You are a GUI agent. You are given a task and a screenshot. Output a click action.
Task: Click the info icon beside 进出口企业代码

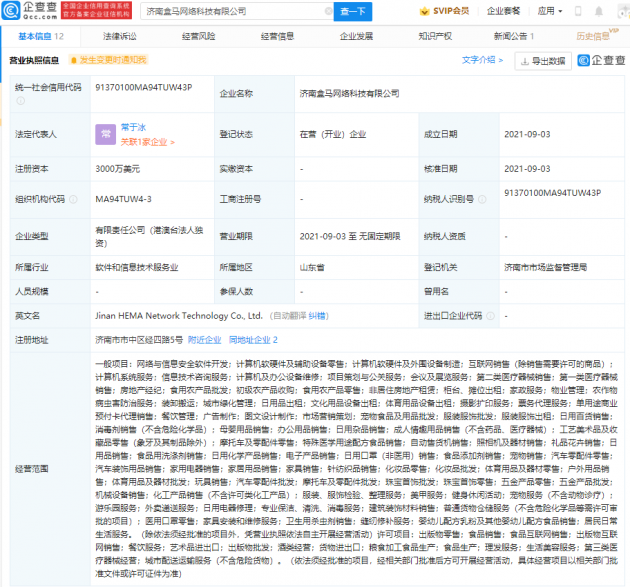(490, 316)
